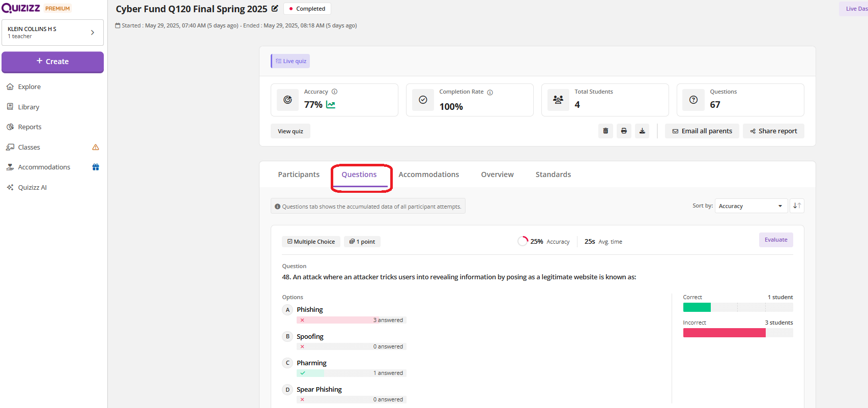Click the Email all parents button
The height and width of the screenshot is (408, 868).
[702, 131]
